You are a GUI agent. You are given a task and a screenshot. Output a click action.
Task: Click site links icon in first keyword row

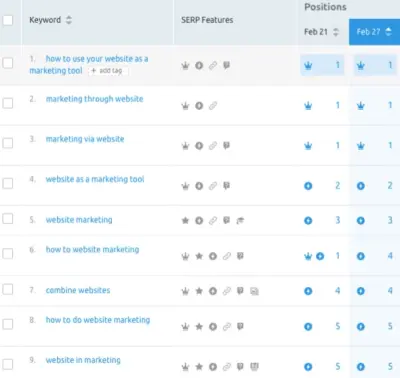(213, 66)
